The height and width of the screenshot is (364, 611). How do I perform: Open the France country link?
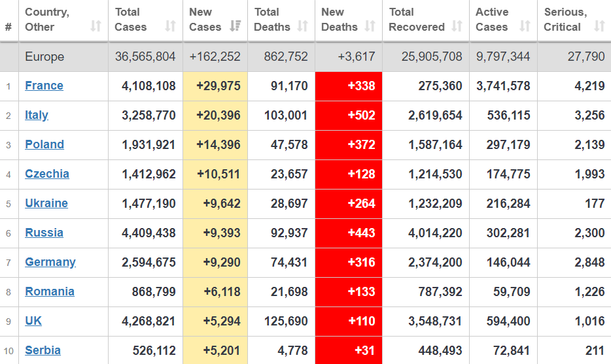(44, 86)
